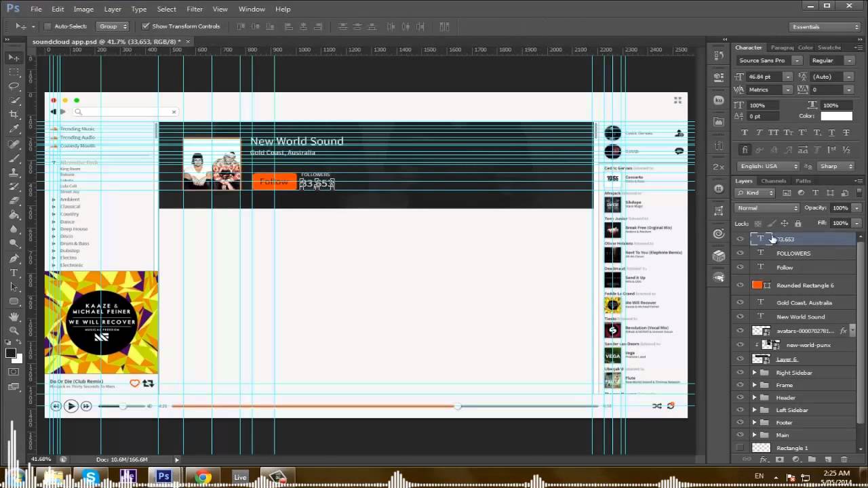Select the Horizontal Type tool
This screenshot has height=488, width=868.
tap(14, 272)
